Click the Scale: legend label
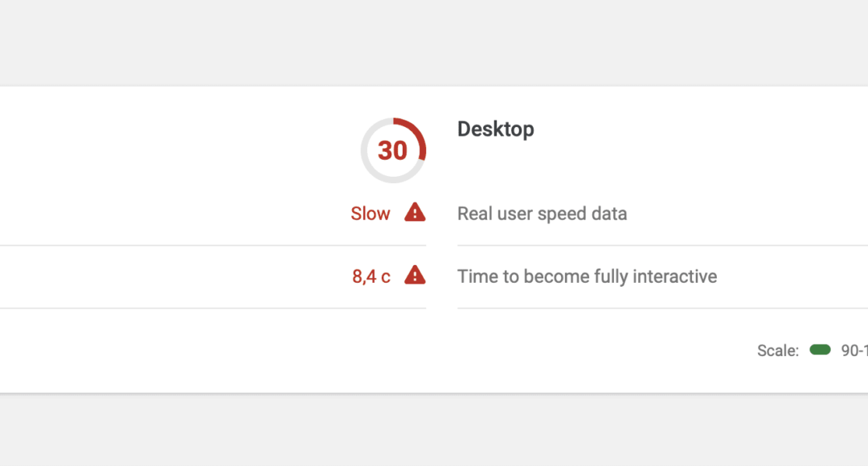 778,350
